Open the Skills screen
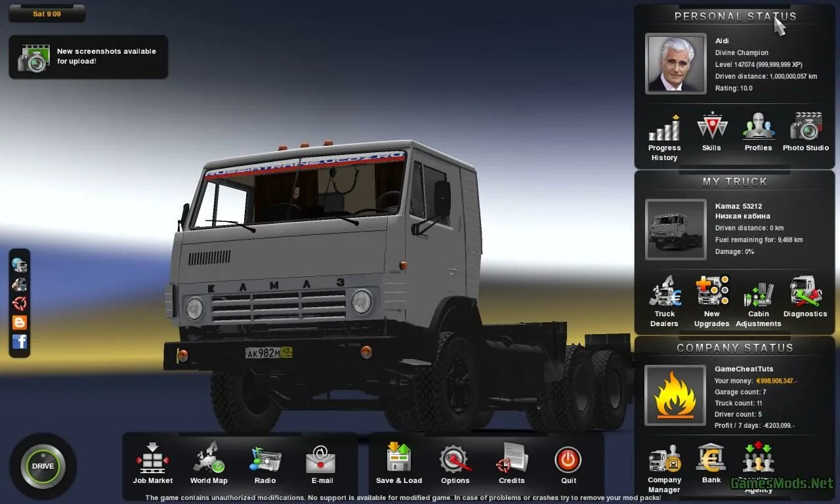The image size is (840, 504). click(x=711, y=133)
